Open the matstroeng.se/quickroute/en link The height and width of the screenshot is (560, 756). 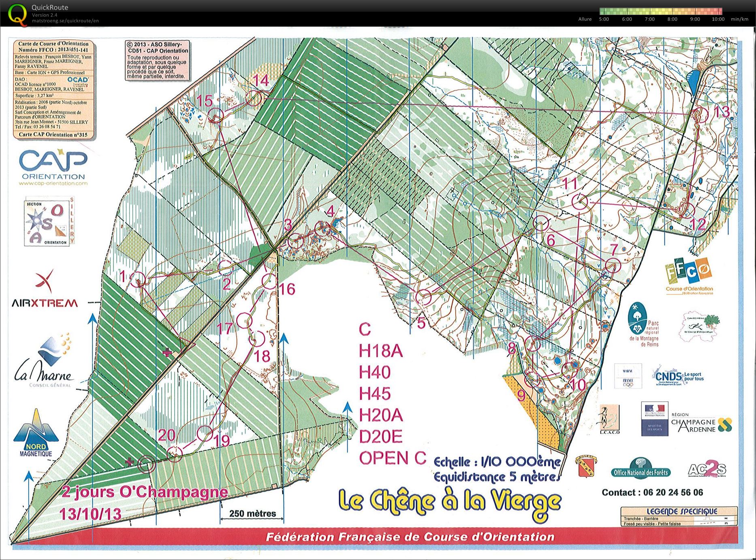tap(65, 21)
